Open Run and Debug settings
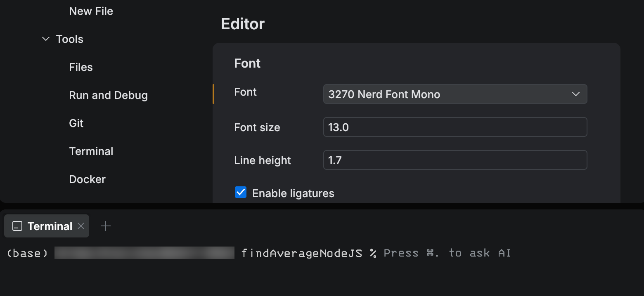Image resolution: width=644 pixels, height=296 pixels. tap(108, 95)
